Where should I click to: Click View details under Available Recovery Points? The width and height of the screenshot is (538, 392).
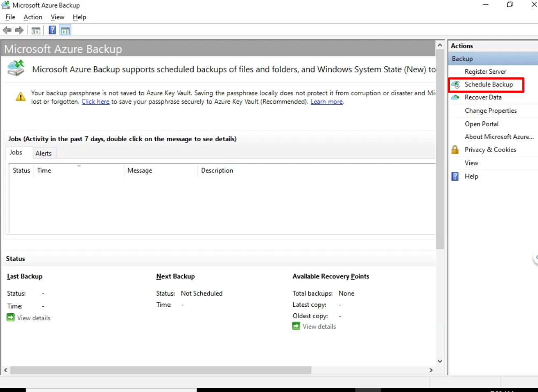click(319, 327)
